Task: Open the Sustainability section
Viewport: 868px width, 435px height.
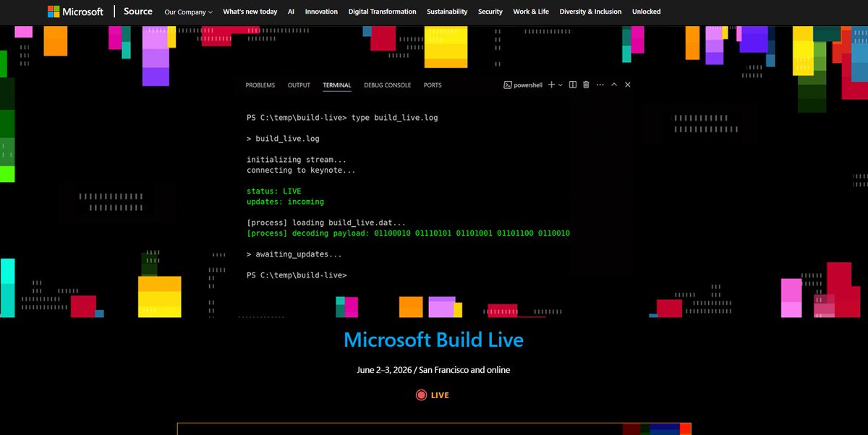Action: (447, 12)
